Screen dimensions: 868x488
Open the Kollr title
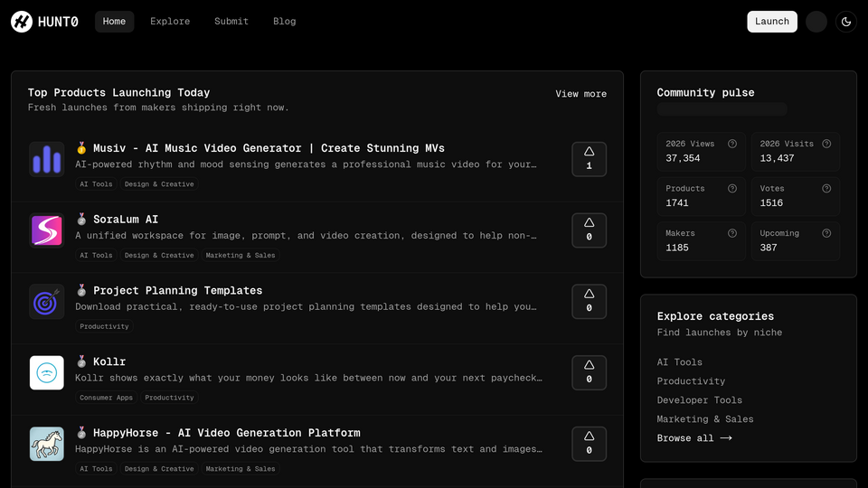[x=109, y=361]
